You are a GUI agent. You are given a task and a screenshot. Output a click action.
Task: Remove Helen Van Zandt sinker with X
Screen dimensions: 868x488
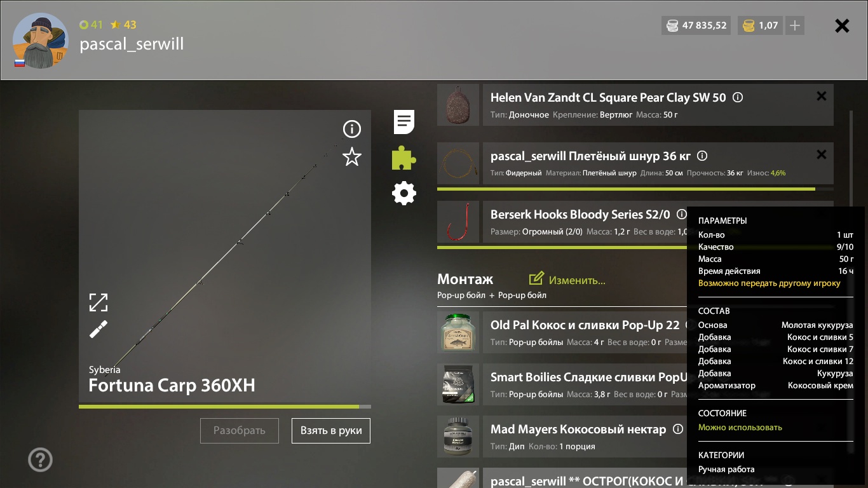pyautogui.click(x=822, y=96)
